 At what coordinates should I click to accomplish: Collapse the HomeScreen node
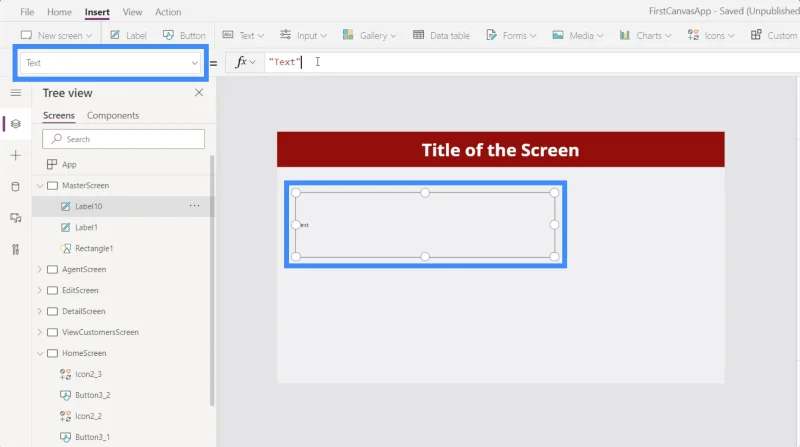(40, 353)
